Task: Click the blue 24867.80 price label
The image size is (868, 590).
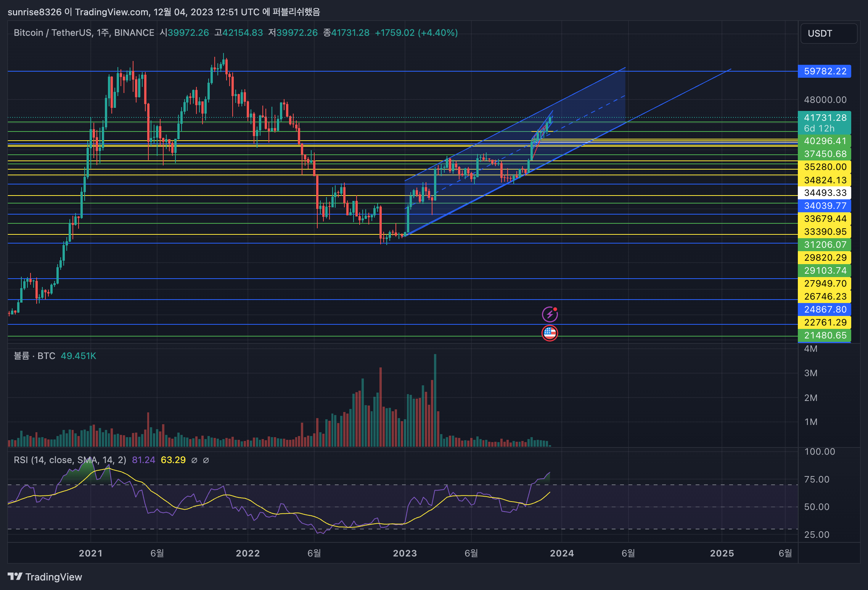Action: [x=825, y=309]
